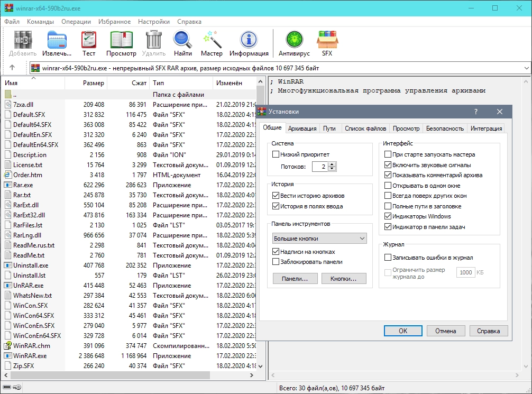Image resolution: width=532 pixels, height=394 pixels.
Task: Click the Потоков number field
Action: (320, 167)
